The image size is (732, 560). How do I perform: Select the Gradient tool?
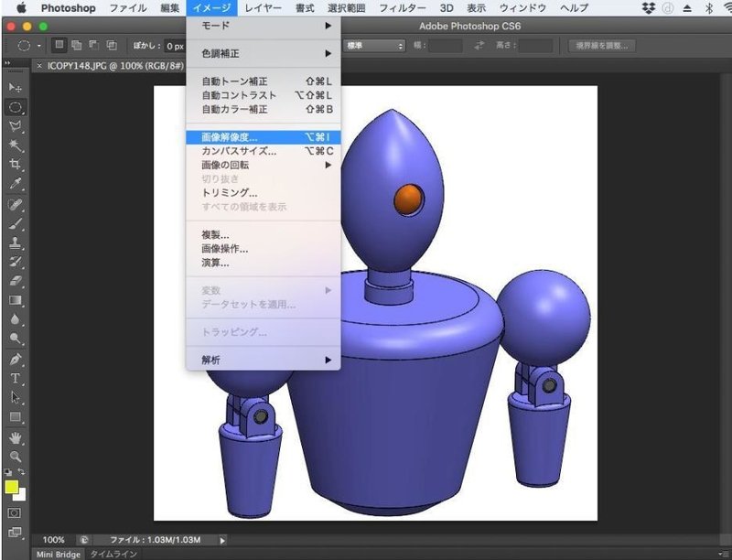click(15, 300)
